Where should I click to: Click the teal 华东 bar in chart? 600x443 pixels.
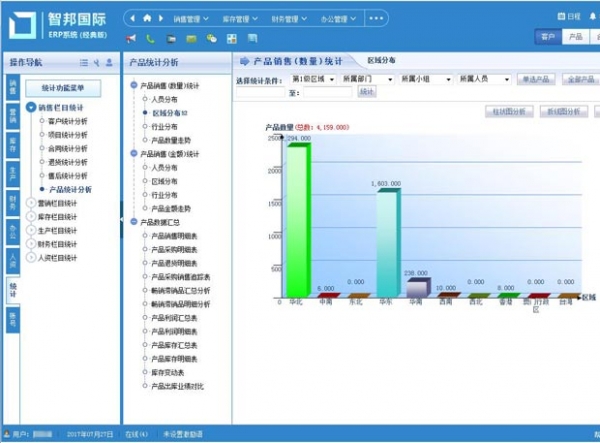pos(388,243)
